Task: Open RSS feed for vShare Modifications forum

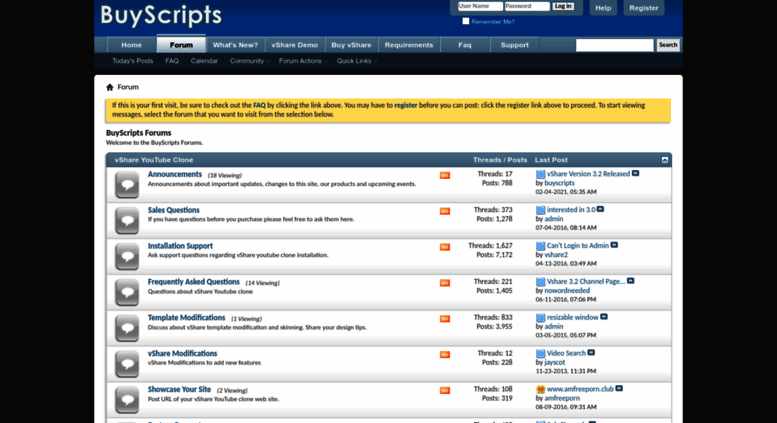Action: 444,355
